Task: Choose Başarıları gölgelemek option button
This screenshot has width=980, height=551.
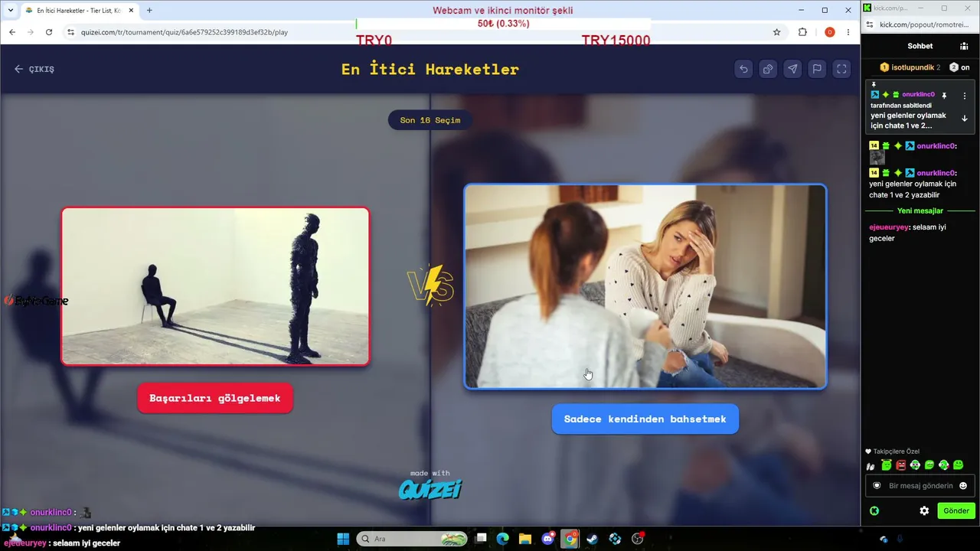Action: point(215,398)
